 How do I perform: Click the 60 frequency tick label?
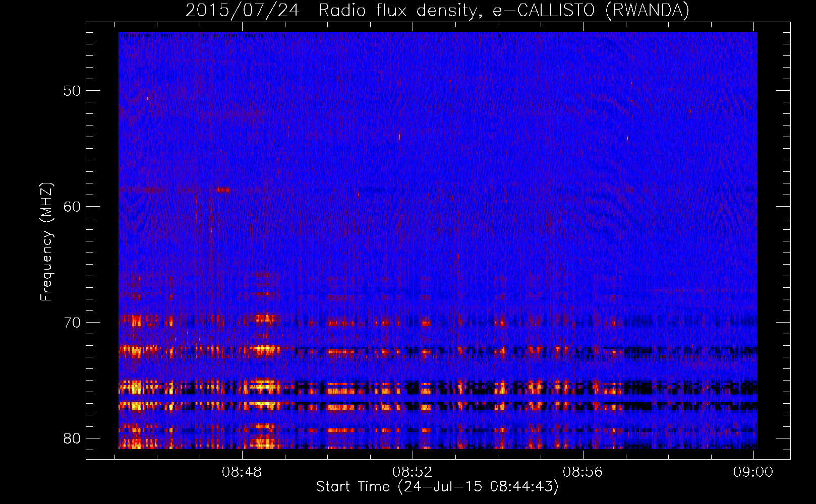pos(72,207)
